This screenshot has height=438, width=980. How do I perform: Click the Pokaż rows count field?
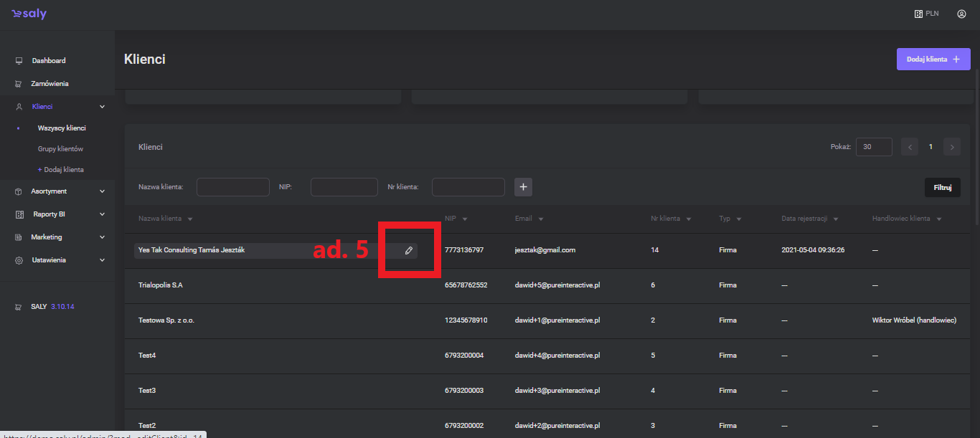(873, 147)
